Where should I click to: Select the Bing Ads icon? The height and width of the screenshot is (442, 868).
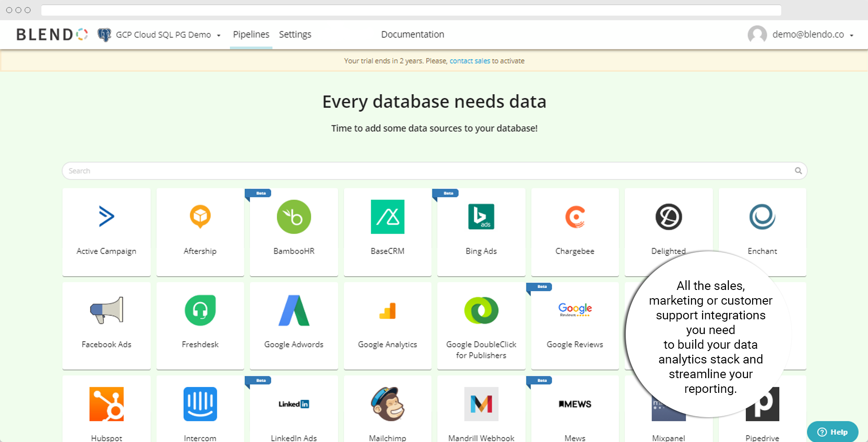click(481, 216)
